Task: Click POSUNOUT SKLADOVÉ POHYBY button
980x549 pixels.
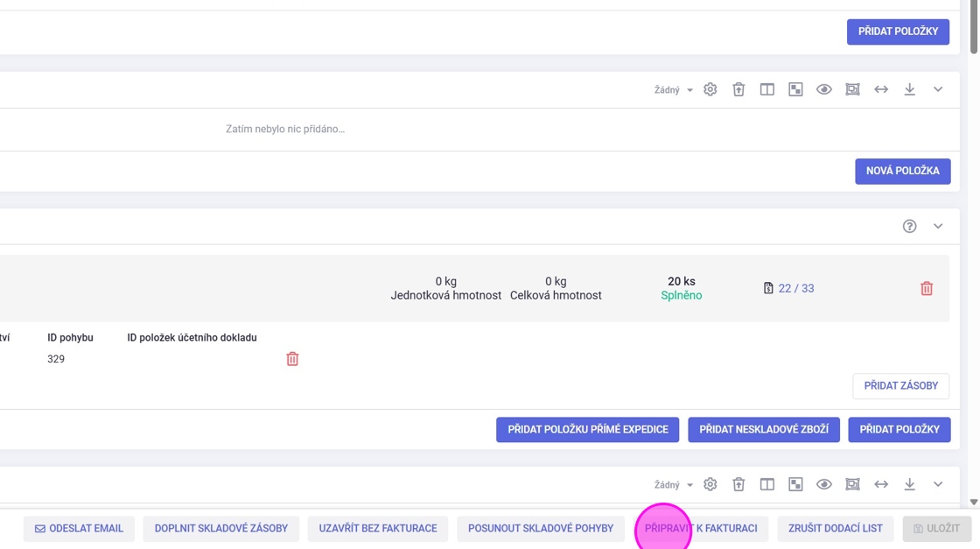Action: point(541,528)
